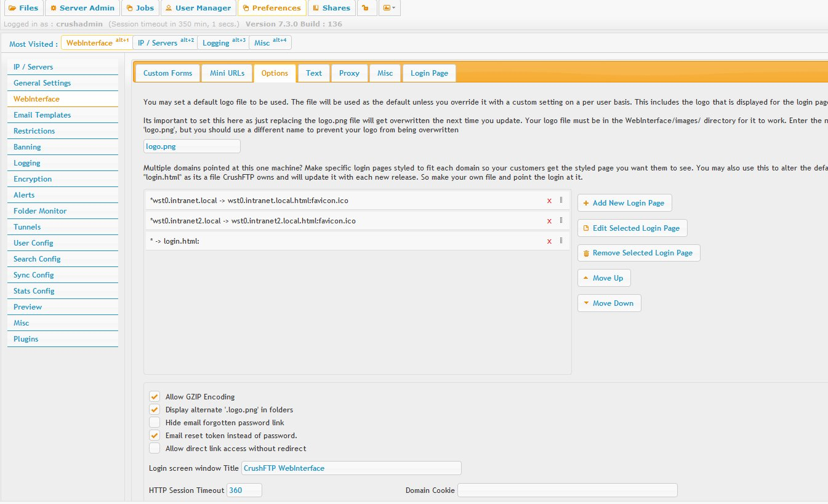Open Encryption in the sidebar

pos(63,179)
